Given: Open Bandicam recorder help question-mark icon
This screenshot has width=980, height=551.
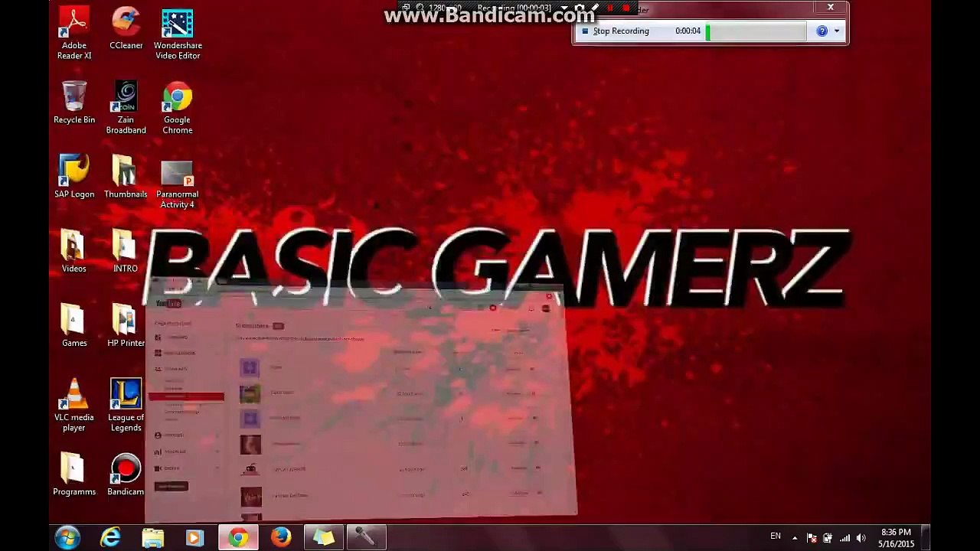Looking at the screenshot, I should (x=822, y=31).
